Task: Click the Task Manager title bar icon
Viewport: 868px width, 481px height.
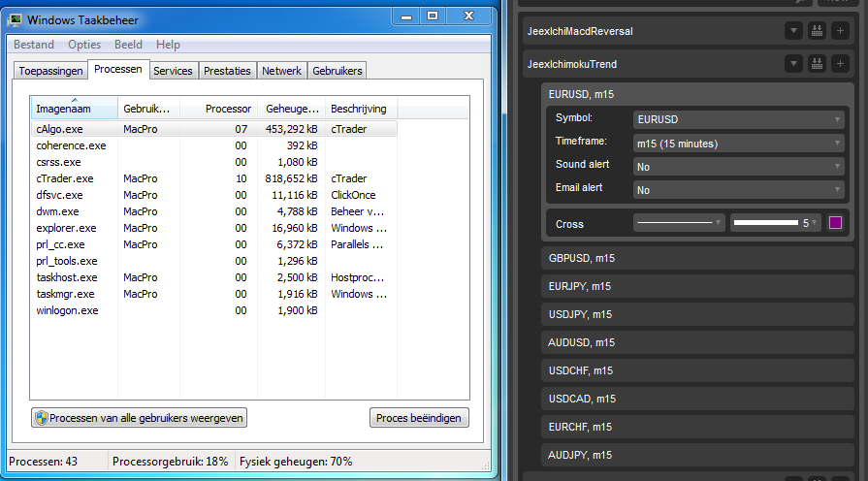Action: click(15, 20)
